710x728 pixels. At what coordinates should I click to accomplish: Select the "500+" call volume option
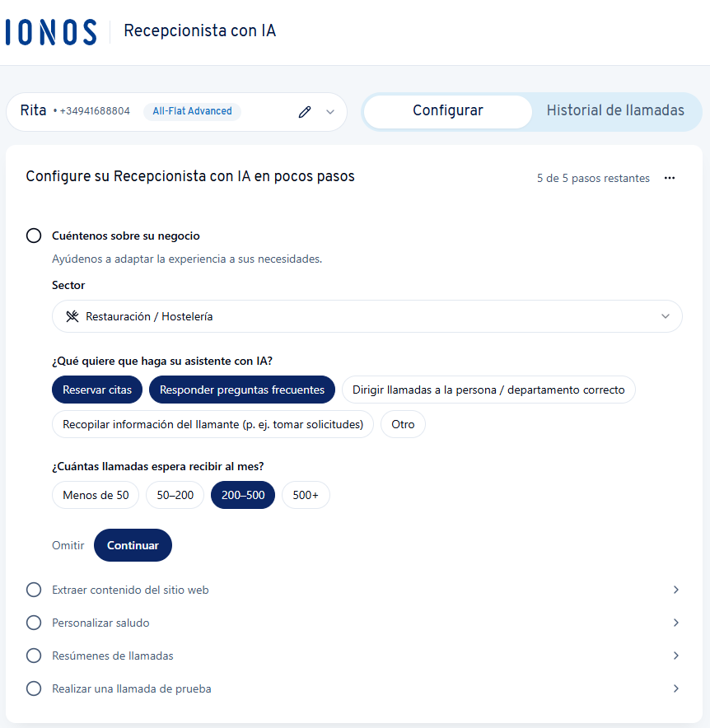[x=306, y=495]
